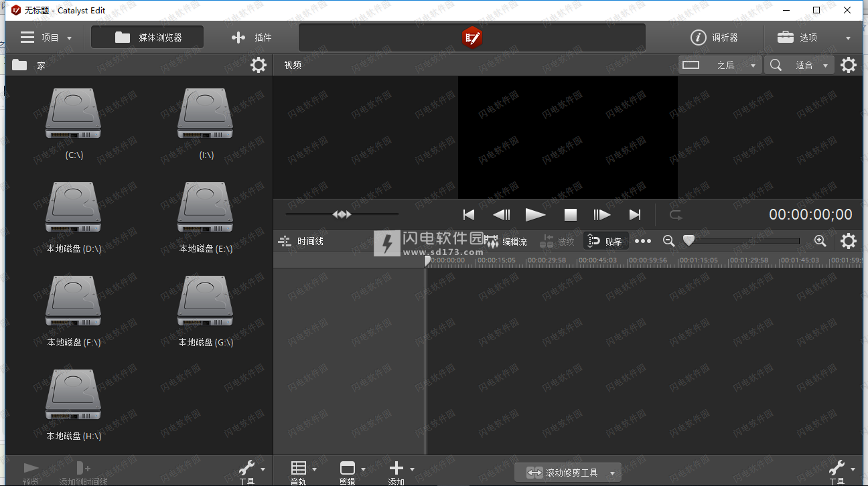868x486 pixels.
Task: Zoom in the timeline
Action: pyautogui.click(x=820, y=241)
